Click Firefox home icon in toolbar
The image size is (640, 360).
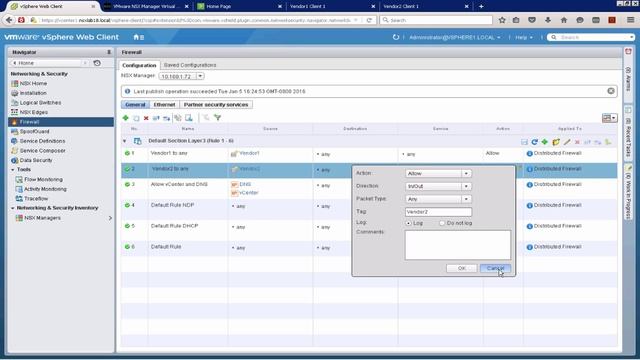[564, 20]
